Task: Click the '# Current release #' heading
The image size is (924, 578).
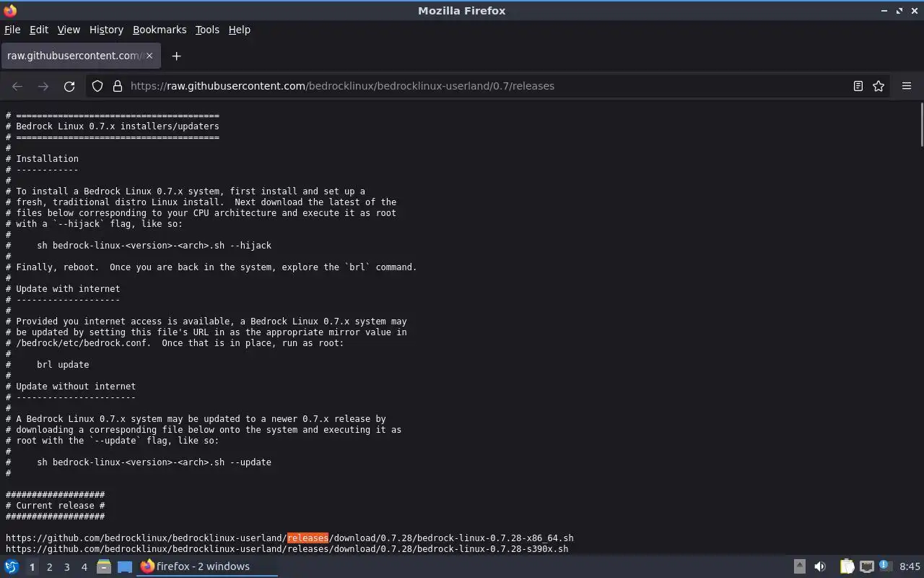Action: pyautogui.click(x=56, y=506)
